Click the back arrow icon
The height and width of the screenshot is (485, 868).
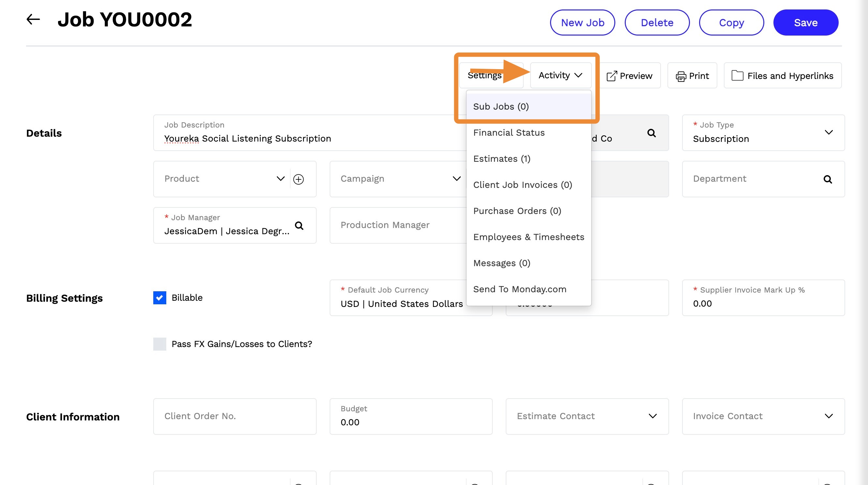33,20
